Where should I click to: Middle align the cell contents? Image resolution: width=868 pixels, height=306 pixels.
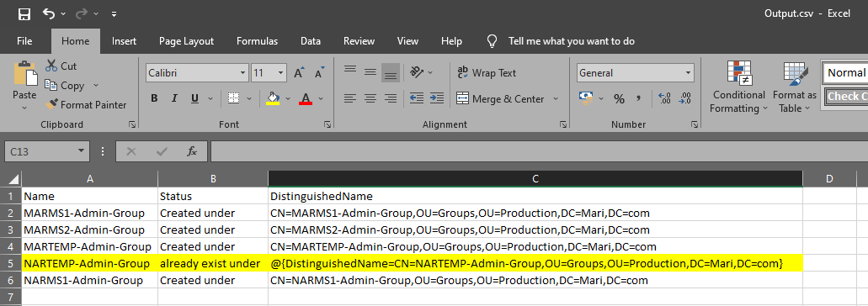click(x=370, y=71)
